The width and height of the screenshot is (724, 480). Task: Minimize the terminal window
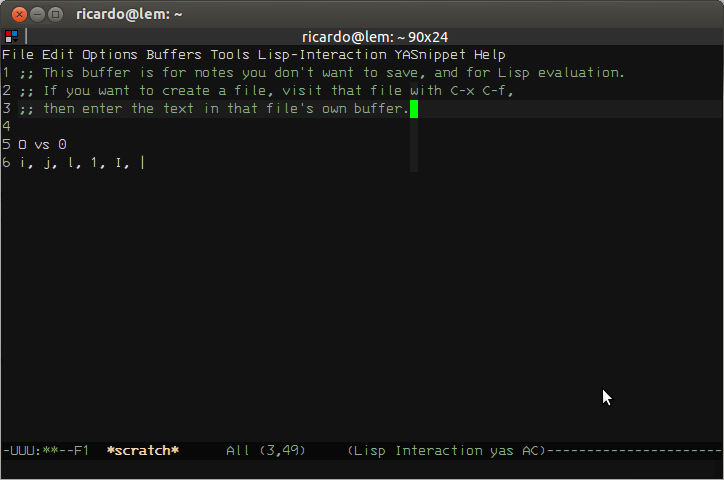click(37, 15)
